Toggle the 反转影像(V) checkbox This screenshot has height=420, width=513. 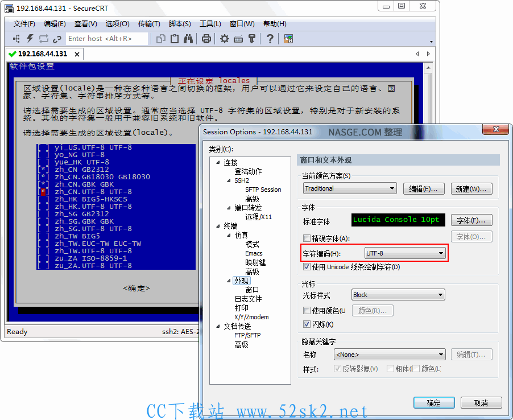click(x=337, y=369)
